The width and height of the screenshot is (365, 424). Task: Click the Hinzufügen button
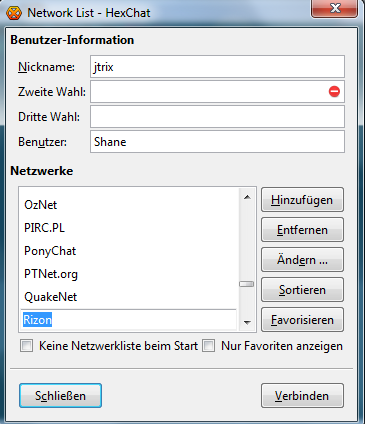(x=302, y=200)
